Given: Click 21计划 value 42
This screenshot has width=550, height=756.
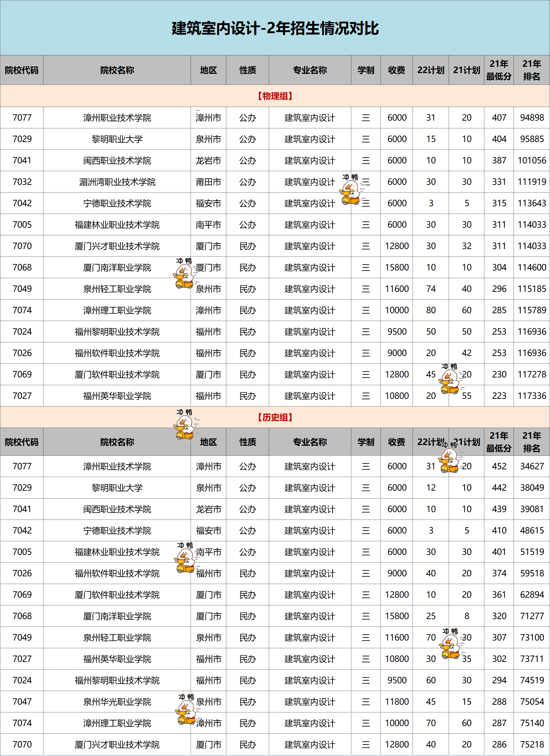Looking at the screenshot, I should [x=467, y=353].
